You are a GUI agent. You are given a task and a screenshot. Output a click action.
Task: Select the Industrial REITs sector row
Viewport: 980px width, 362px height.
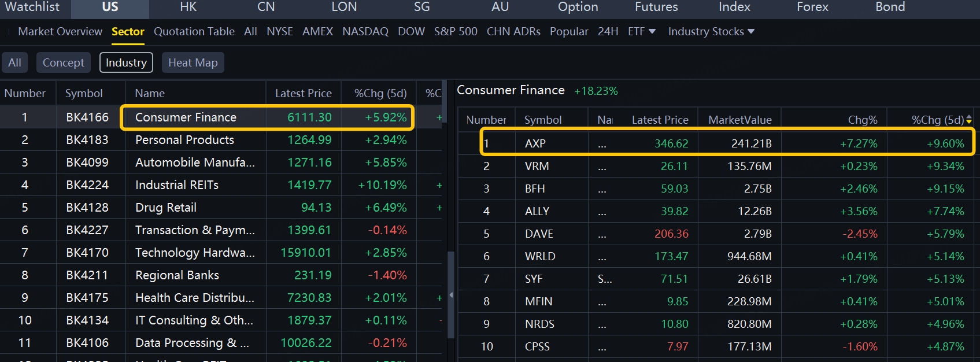pyautogui.click(x=177, y=185)
